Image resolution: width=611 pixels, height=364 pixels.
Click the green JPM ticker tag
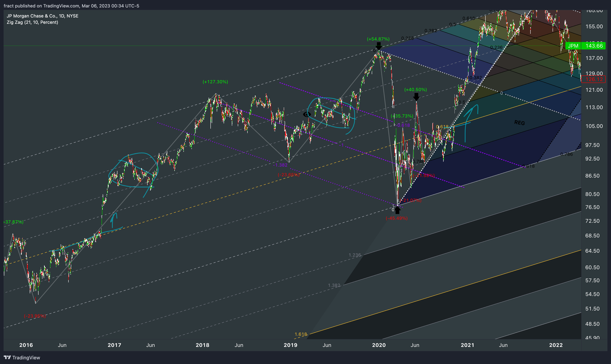pos(573,46)
